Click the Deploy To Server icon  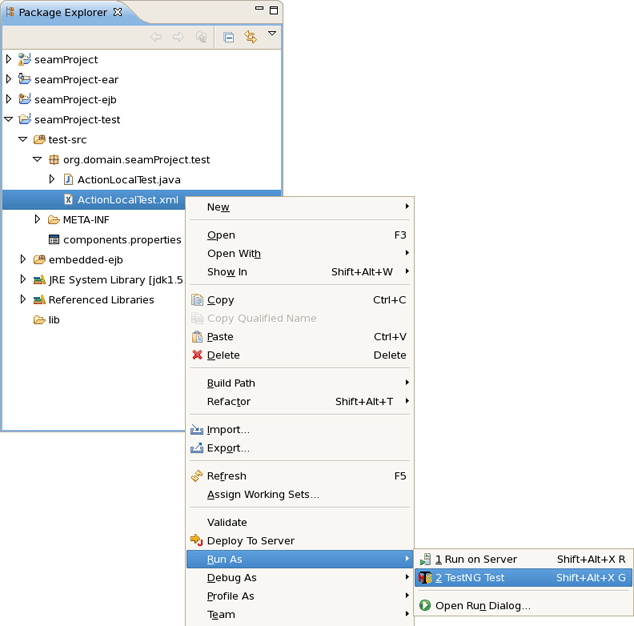pos(197,541)
